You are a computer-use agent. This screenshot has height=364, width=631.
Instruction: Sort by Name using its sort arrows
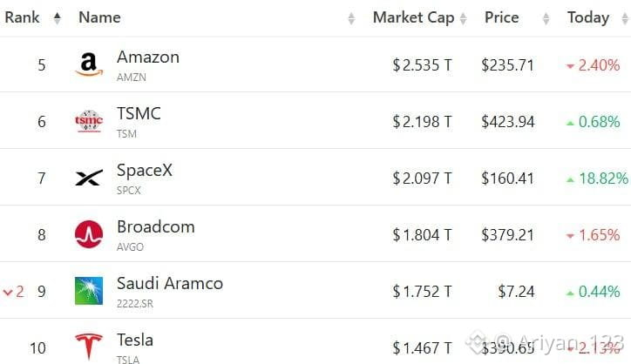pos(351,18)
